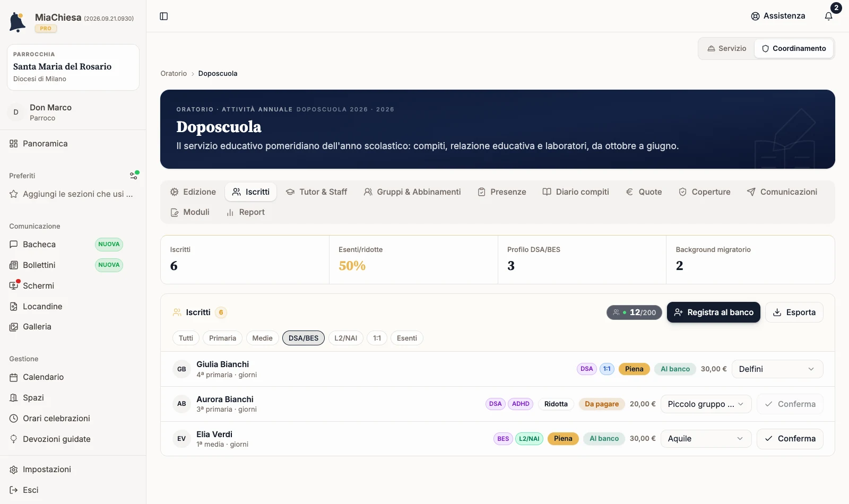Image resolution: width=849 pixels, height=504 pixels.
Task: Click the MiaChiesa bell logo
Action: pos(18,22)
